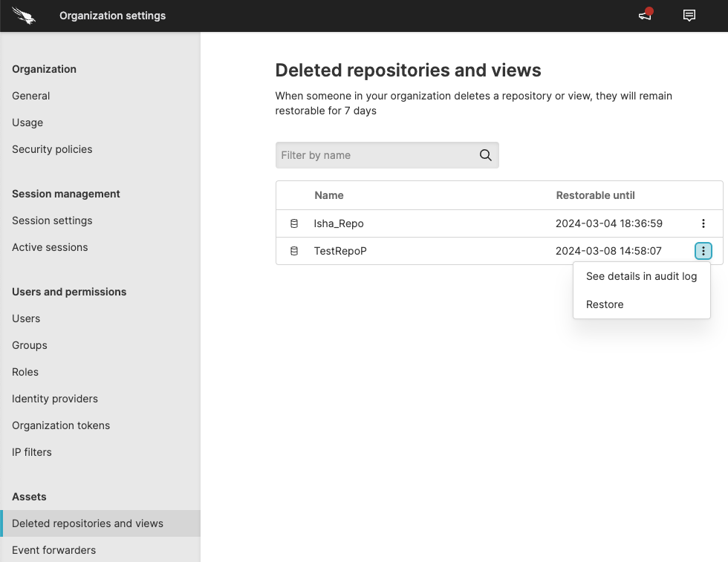View Active sessions
Screen dimensions: 728x562
coord(50,247)
